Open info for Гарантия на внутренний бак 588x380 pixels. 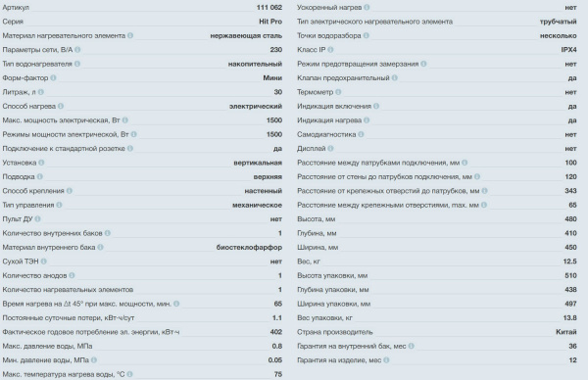(x=411, y=346)
